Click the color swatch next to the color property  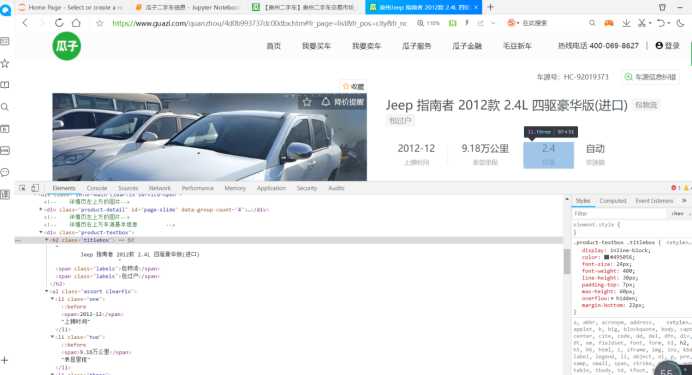[607, 257]
